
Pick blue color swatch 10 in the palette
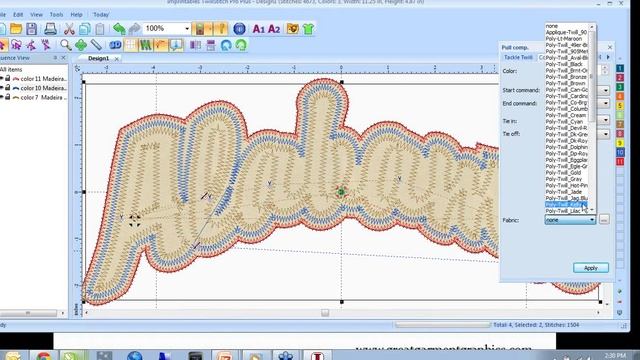pyautogui.click(x=620, y=152)
